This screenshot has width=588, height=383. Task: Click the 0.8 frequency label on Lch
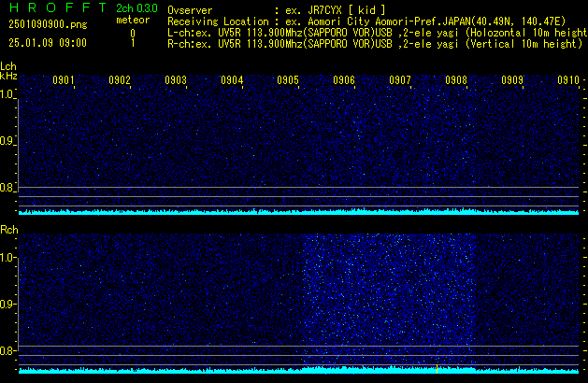[x=7, y=188]
